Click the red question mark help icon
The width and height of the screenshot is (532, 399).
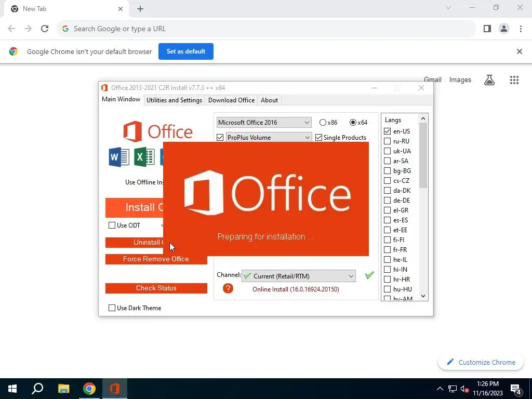click(228, 288)
